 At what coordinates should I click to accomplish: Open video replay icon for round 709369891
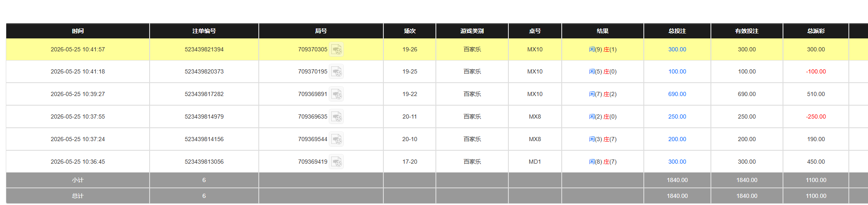tap(336, 94)
